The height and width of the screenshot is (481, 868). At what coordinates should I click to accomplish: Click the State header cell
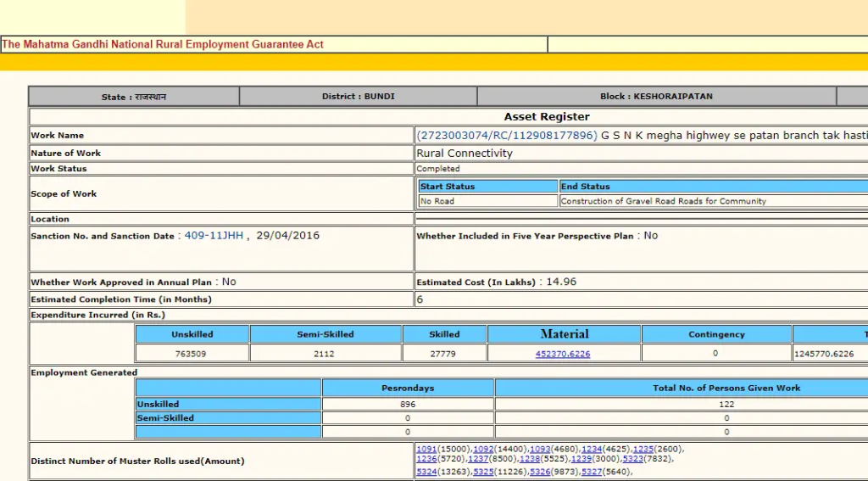pyautogui.click(x=133, y=97)
